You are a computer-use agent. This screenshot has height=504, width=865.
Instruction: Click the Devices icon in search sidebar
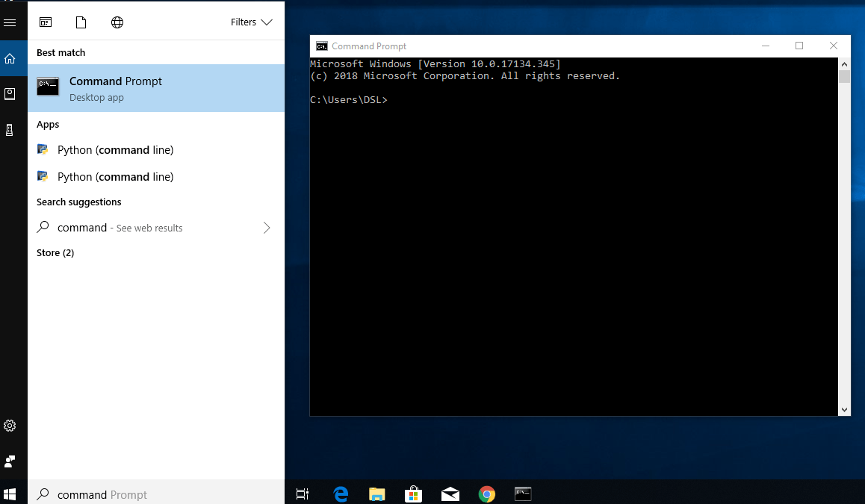point(10,130)
